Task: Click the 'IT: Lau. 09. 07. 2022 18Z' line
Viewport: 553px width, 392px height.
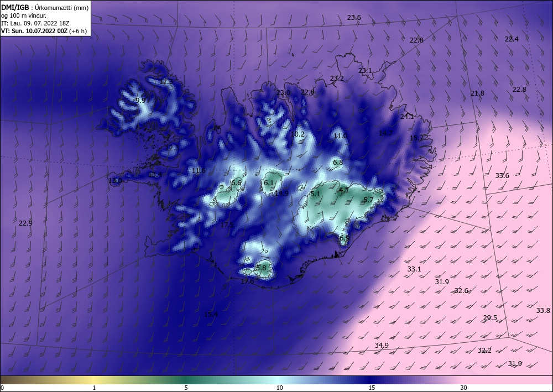Action: [x=35, y=23]
